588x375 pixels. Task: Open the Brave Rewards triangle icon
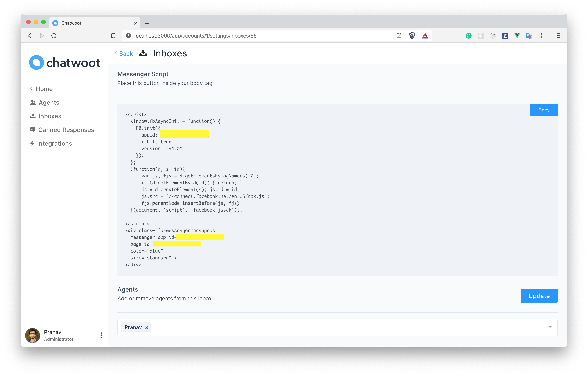point(425,36)
